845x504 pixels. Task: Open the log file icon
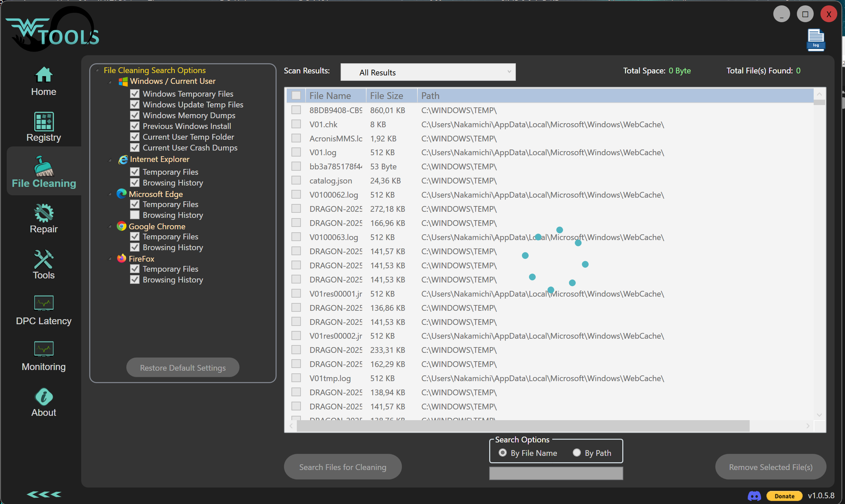point(815,40)
